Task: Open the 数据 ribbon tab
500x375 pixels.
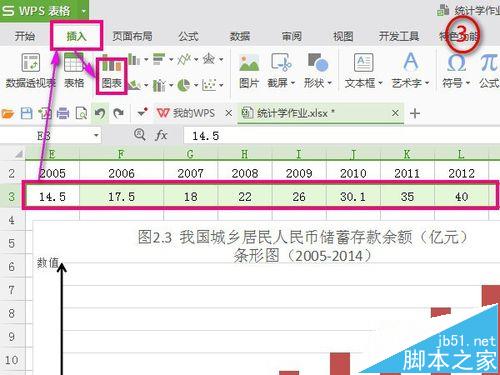Action: (240, 36)
